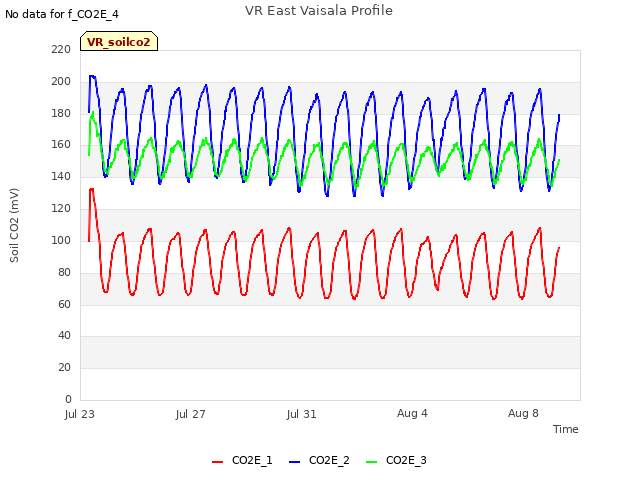Click the Time axis label
Screen dimensions: 640x480
[x=565, y=429]
